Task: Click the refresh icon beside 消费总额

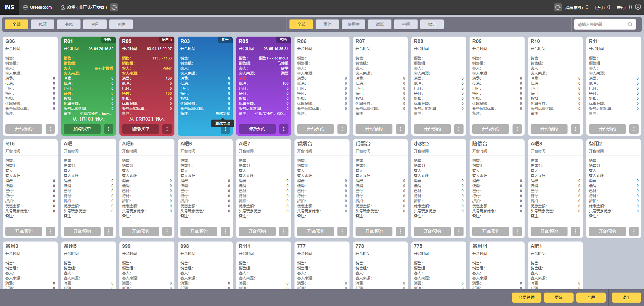Action: [x=557, y=7]
